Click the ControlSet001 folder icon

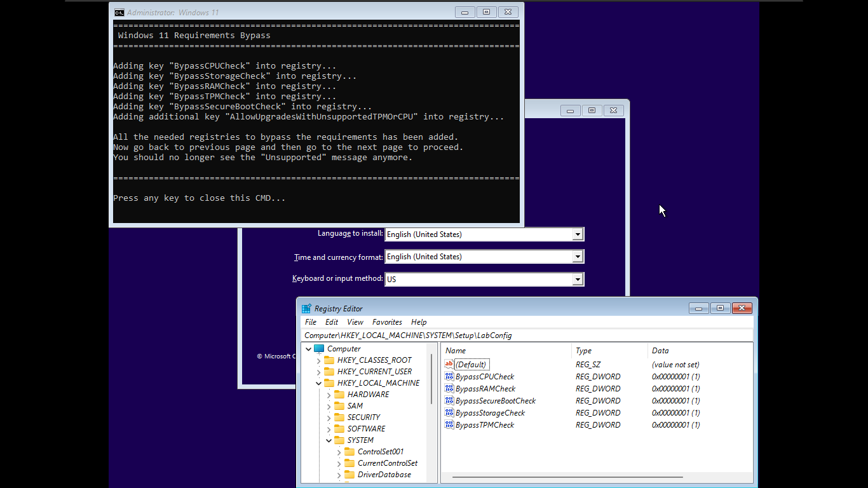coord(349,452)
